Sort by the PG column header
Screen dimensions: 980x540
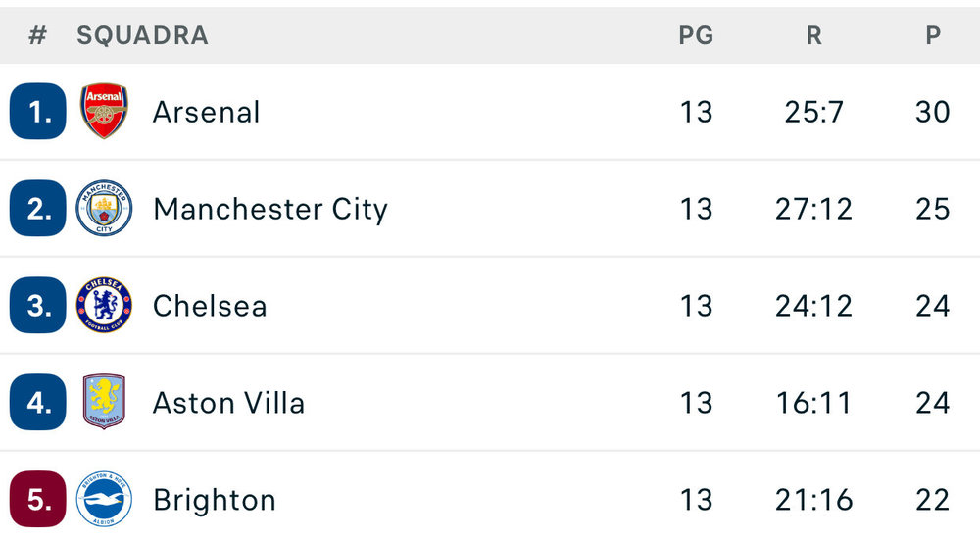(696, 35)
